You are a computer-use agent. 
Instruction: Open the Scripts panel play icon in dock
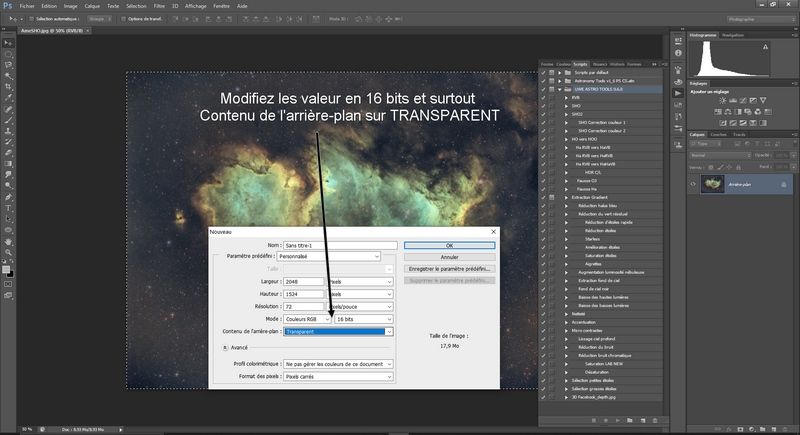678,93
